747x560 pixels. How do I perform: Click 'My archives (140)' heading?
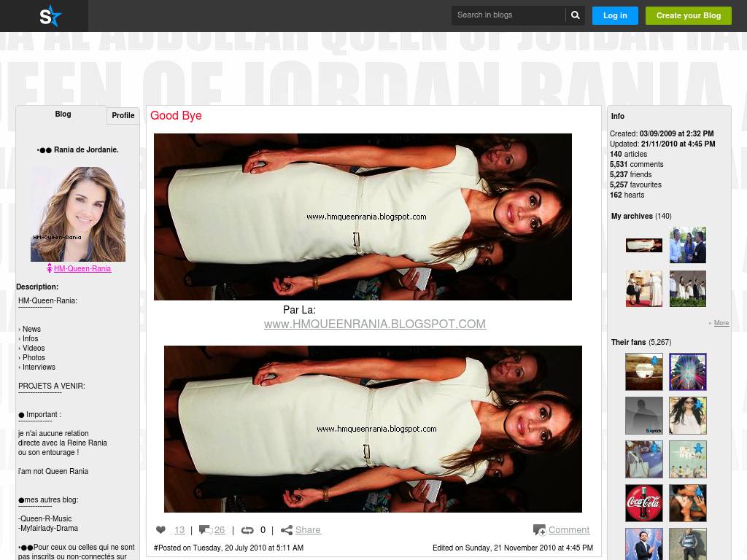[x=641, y=216]
